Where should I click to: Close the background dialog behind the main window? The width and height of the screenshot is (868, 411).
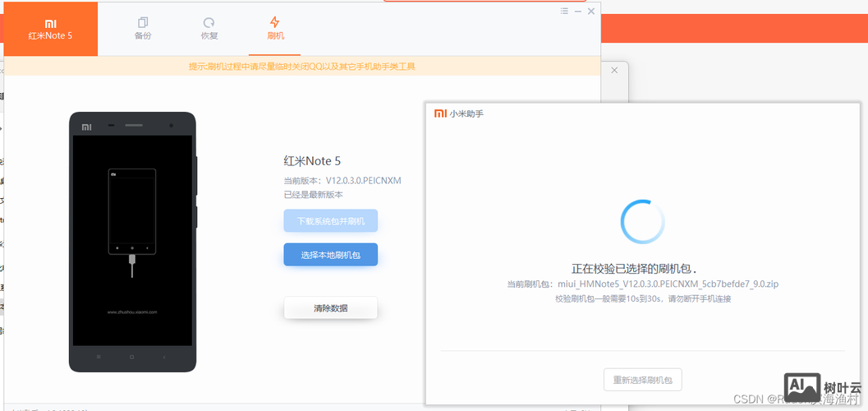click(614, 71)
